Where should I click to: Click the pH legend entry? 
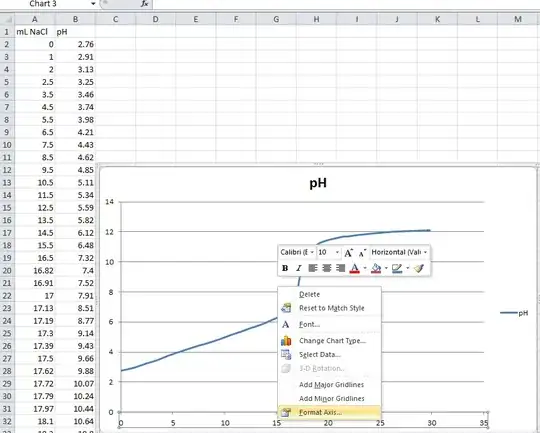(514, 313)
